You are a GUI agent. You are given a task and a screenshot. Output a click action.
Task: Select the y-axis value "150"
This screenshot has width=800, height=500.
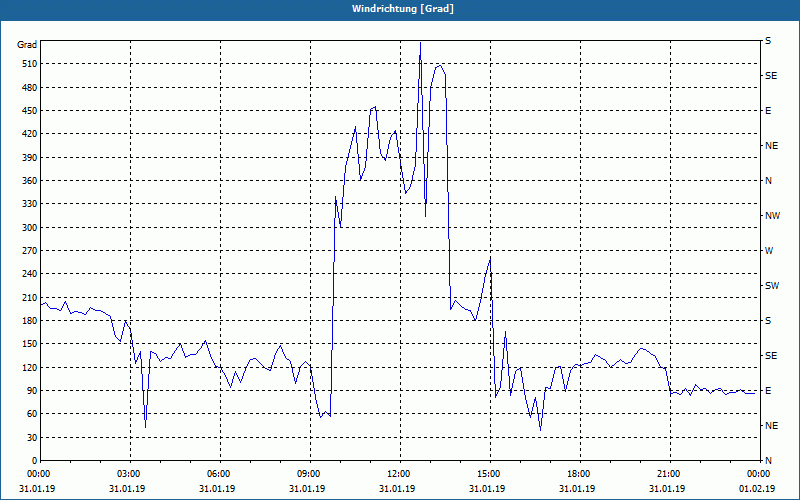(30, 344)
